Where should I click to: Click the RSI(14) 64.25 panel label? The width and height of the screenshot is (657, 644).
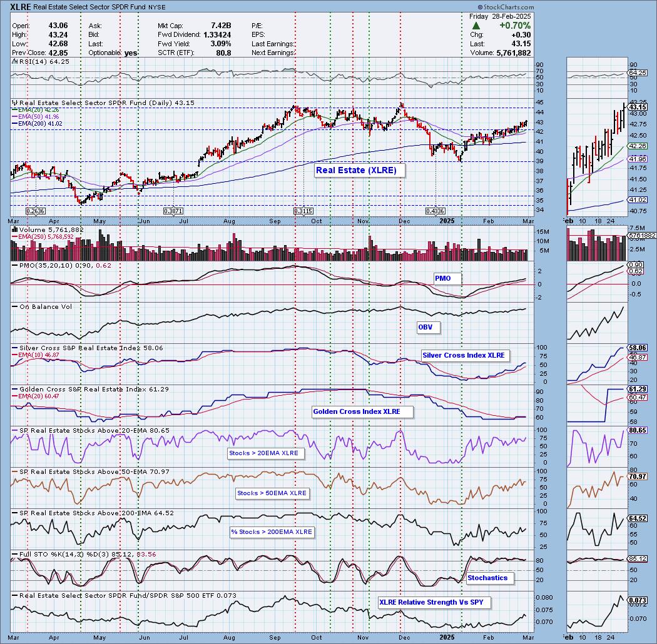(x=41, y=61)
